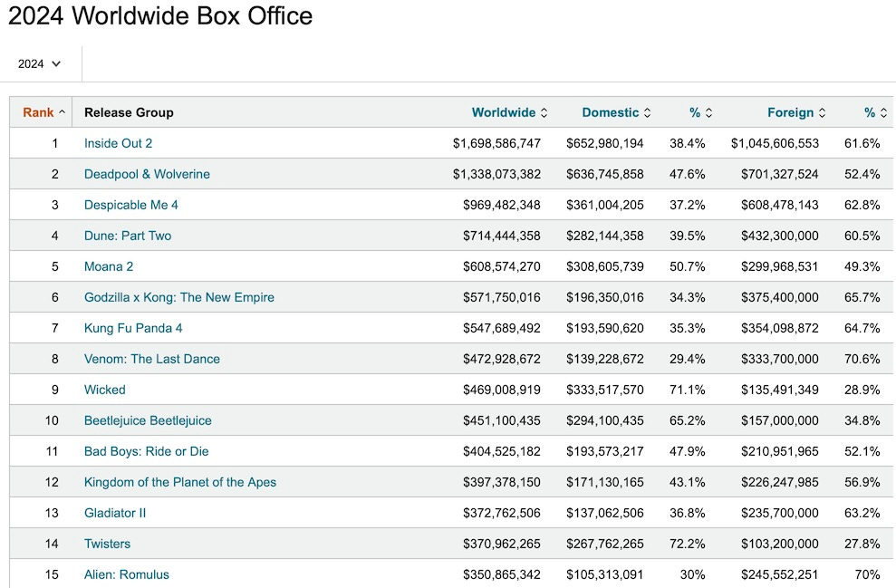The width and height of the screenshot is (896, 588).
Task: Select worldwide value $1,338,073,382
Action: (x=496, y=174)
